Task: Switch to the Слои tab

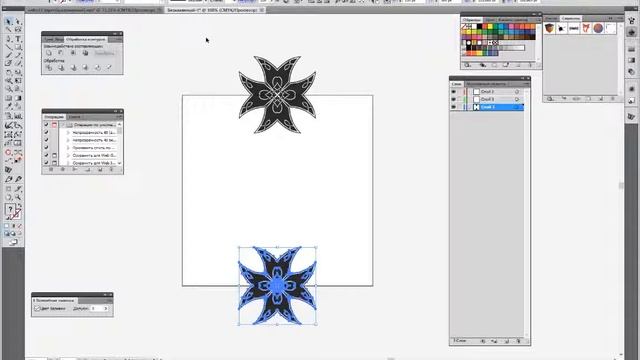Action: coord(456,84)
